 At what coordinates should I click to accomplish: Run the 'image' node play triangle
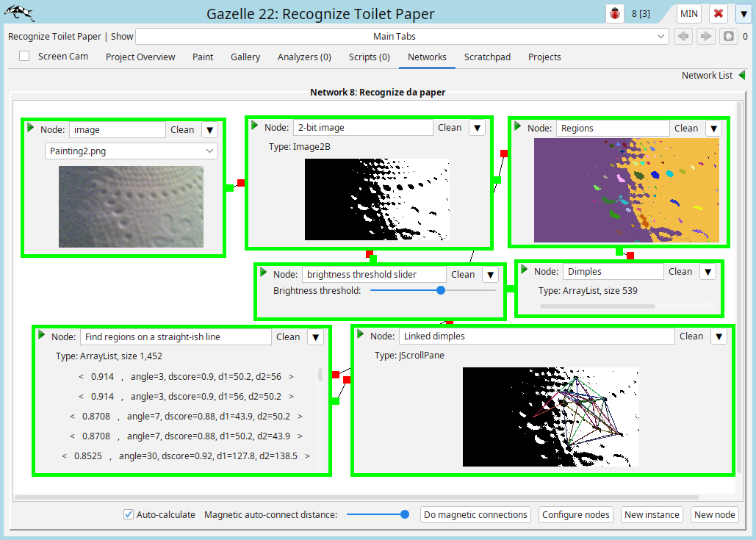[31, 128]
